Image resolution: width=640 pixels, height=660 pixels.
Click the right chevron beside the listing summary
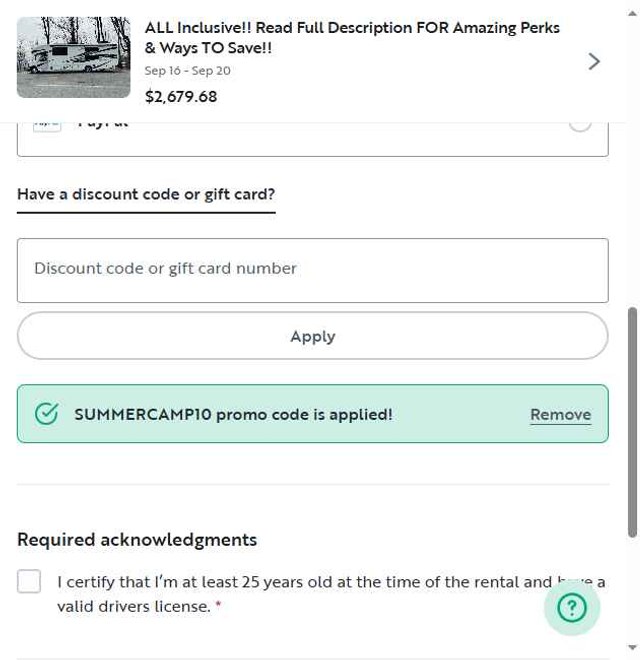pyautogui.click(x=594, y=61)
